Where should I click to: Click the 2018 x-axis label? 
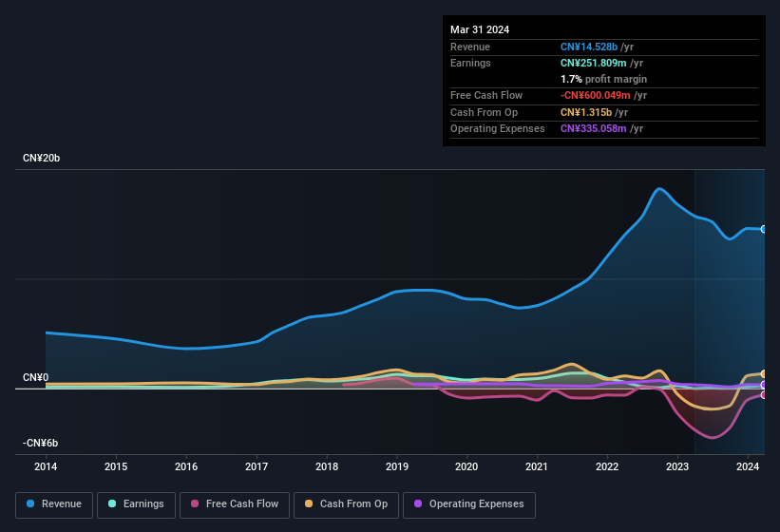click(327, 466)
